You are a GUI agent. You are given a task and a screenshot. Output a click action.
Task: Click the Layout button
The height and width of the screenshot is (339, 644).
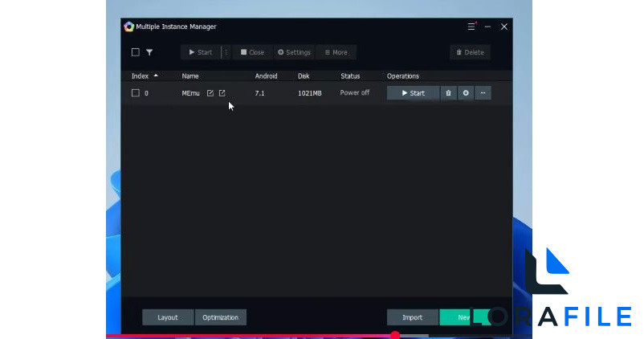(x=168, y=317)
